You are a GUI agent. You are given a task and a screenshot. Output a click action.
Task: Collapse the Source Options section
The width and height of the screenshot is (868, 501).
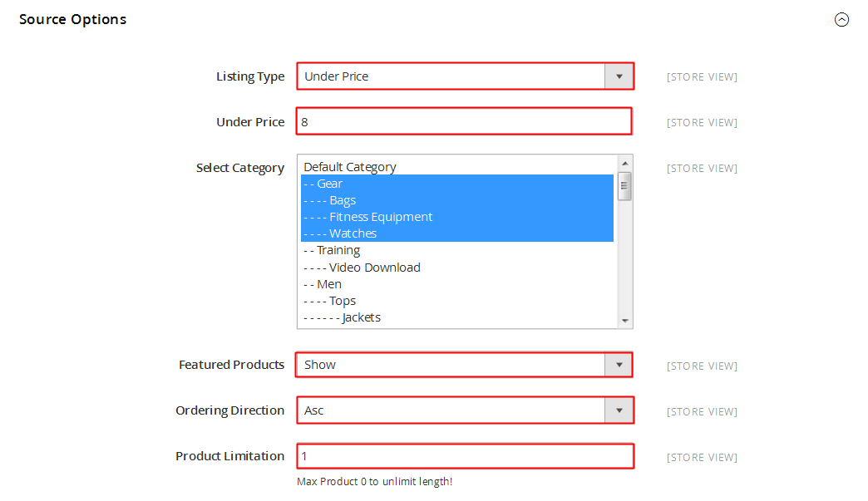tap(841, 20)
